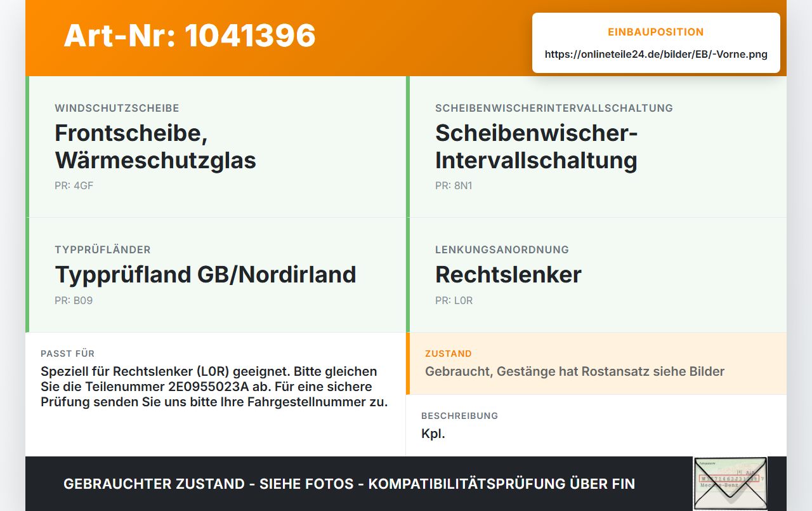
Task: Select the Rechtslenker title
Action: (x=508, y=275)
